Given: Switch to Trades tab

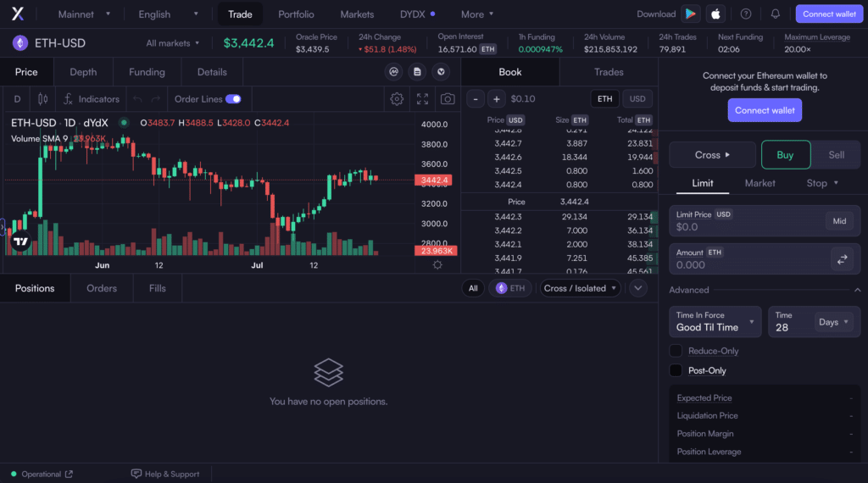Looking at the screenshot, I should (x=609, y=72).
